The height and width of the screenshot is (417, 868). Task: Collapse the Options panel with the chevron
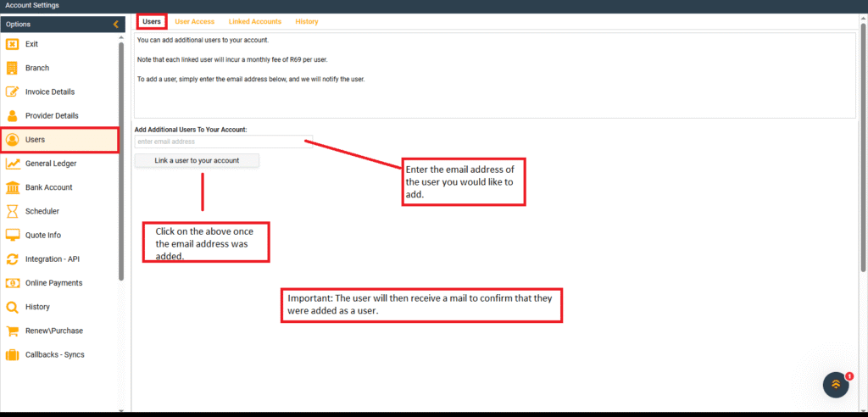(115, 25)
